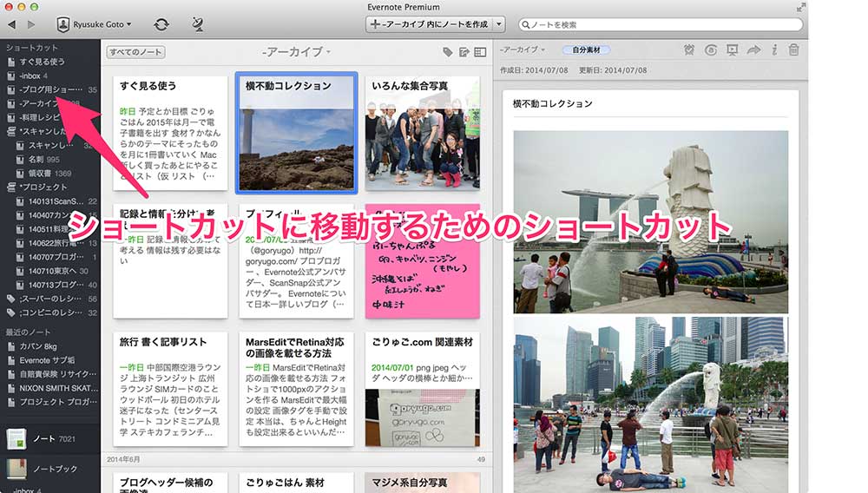This screenshot has width=868, height=493.
Task: Open the ごりゅご.com 関連素材 note card
Action: 423,389
